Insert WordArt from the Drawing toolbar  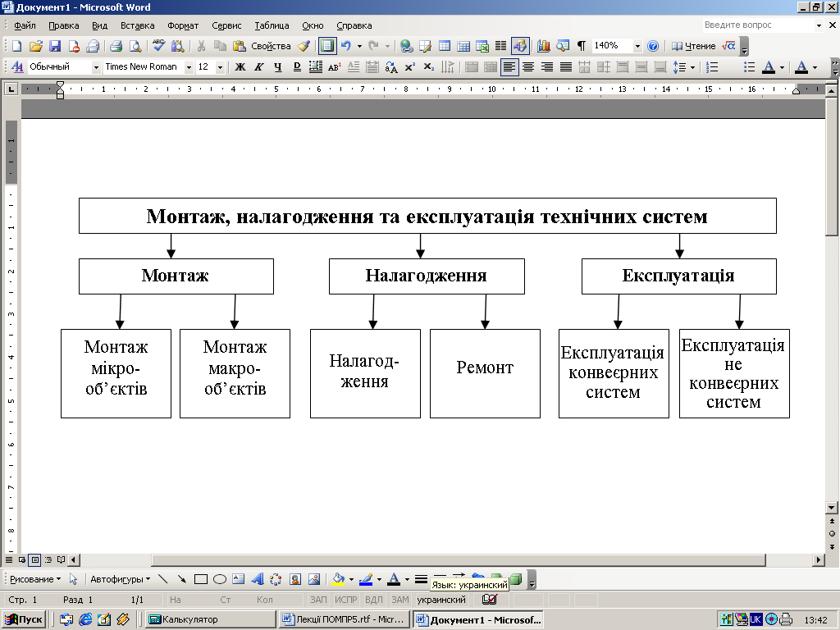(x=257, y=579)
